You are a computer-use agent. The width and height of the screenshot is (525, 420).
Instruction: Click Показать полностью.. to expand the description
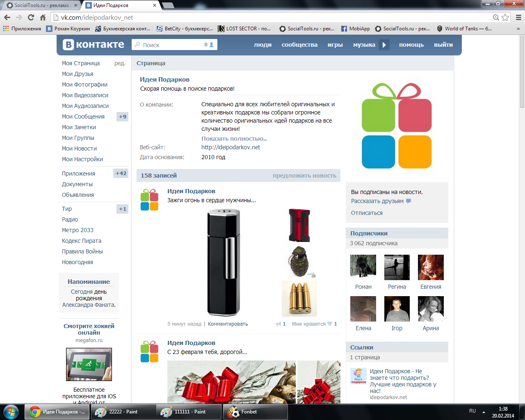point(234,139)
